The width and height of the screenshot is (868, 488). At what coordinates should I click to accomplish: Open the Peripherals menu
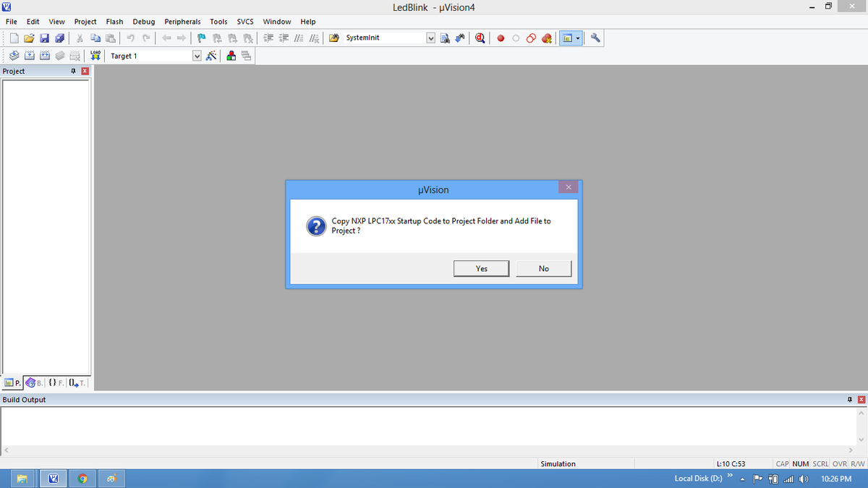click(x=182, y=22)
